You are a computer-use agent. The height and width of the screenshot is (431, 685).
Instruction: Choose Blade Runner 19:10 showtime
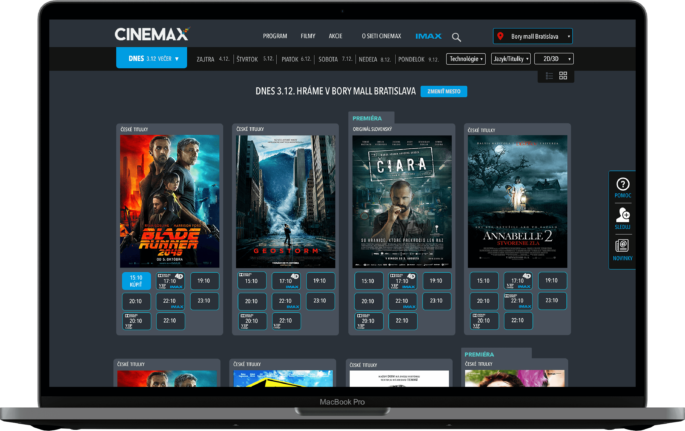pyautogui.click(x=204, y=281)
